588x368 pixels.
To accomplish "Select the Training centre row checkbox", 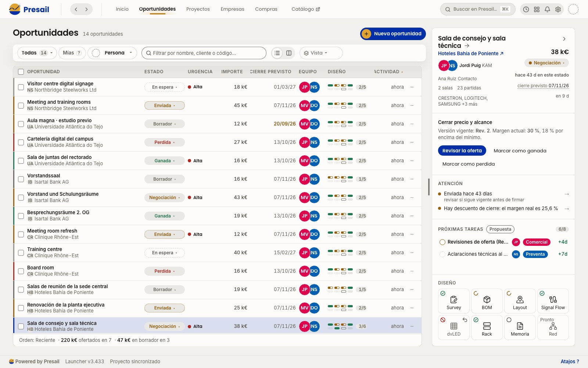I will 21,253.
